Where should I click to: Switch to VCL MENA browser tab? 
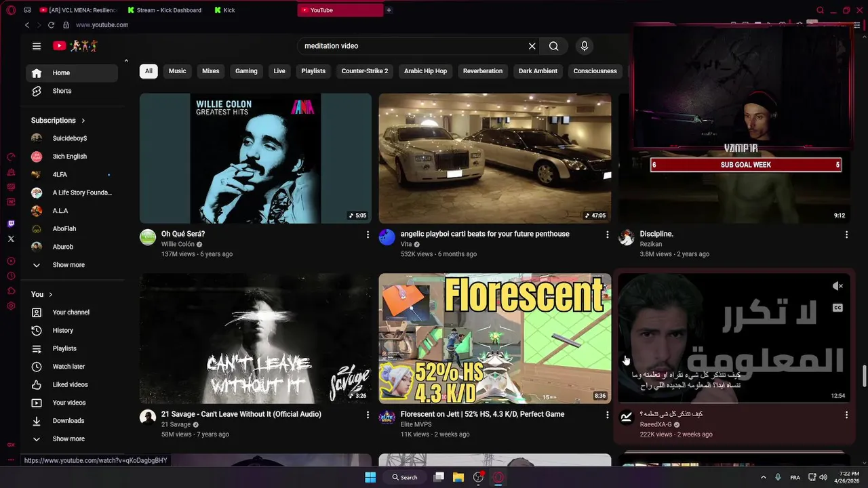point(77,10)
